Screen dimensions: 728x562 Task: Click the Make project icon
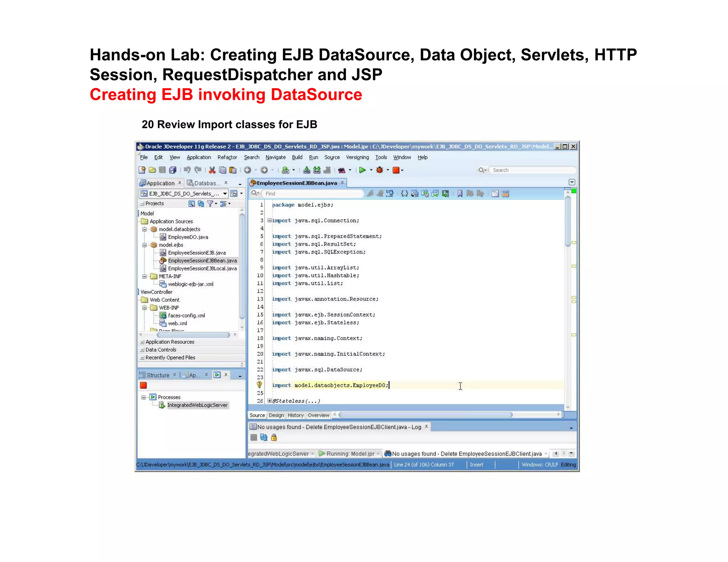tap(307, 170)
